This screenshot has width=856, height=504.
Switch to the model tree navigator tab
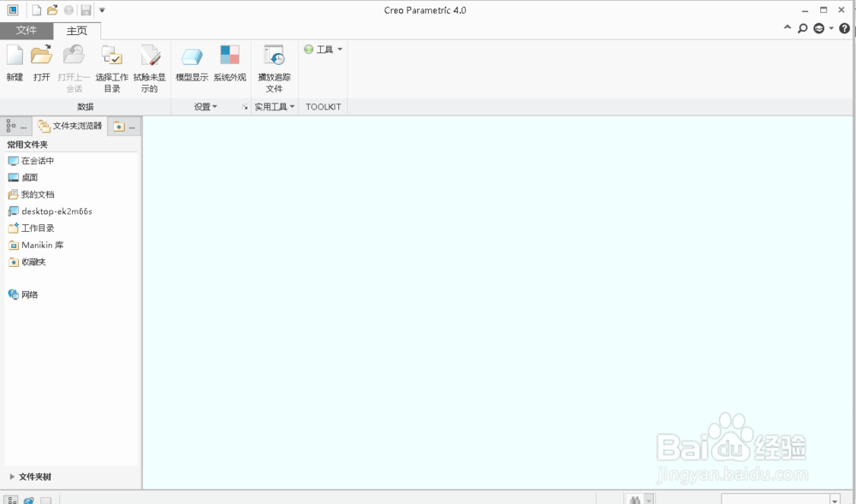pyautogui.click(x=15, y=126)
